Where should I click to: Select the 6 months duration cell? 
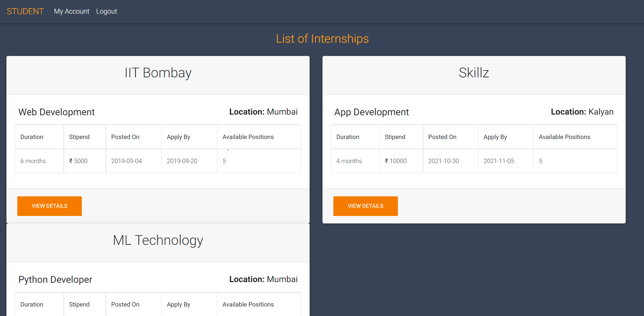(x=33, y=161)
